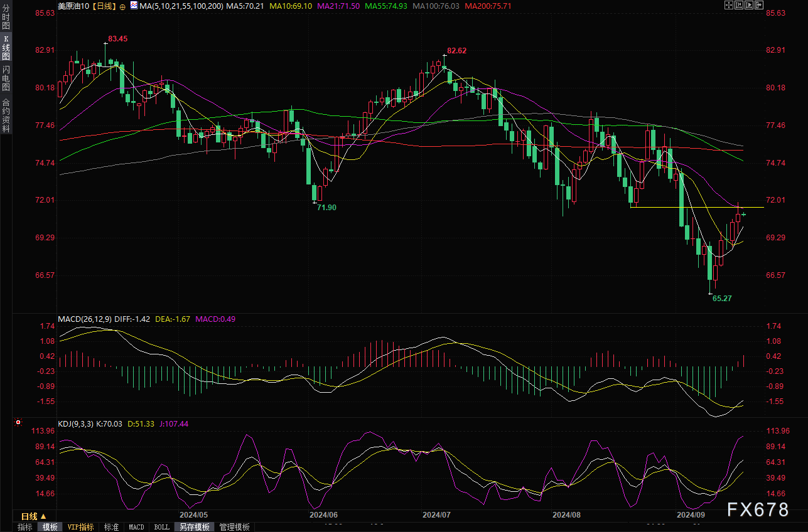
Task: Select the K线图 sidebar tab
Action: [6, 48]
